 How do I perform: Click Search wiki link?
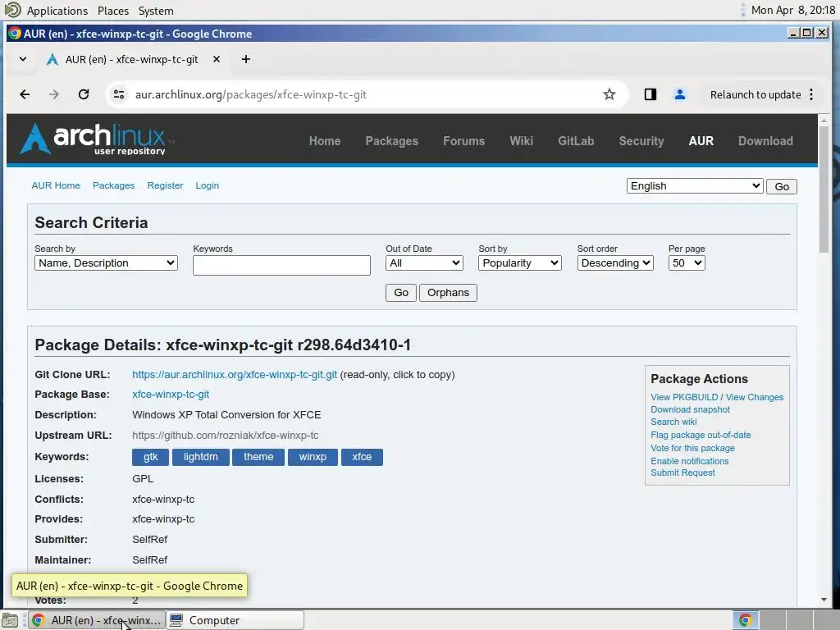pyautogui.click(x=673, y=422)
